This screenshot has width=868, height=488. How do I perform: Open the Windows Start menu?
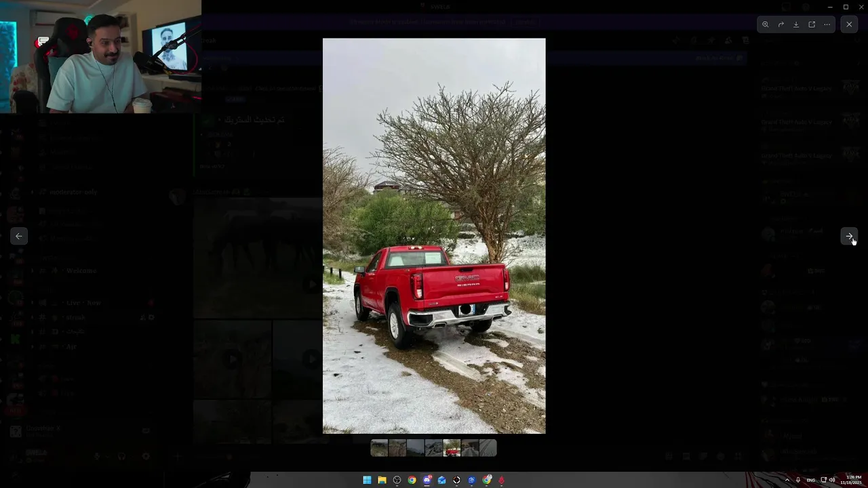coord(367,480)
